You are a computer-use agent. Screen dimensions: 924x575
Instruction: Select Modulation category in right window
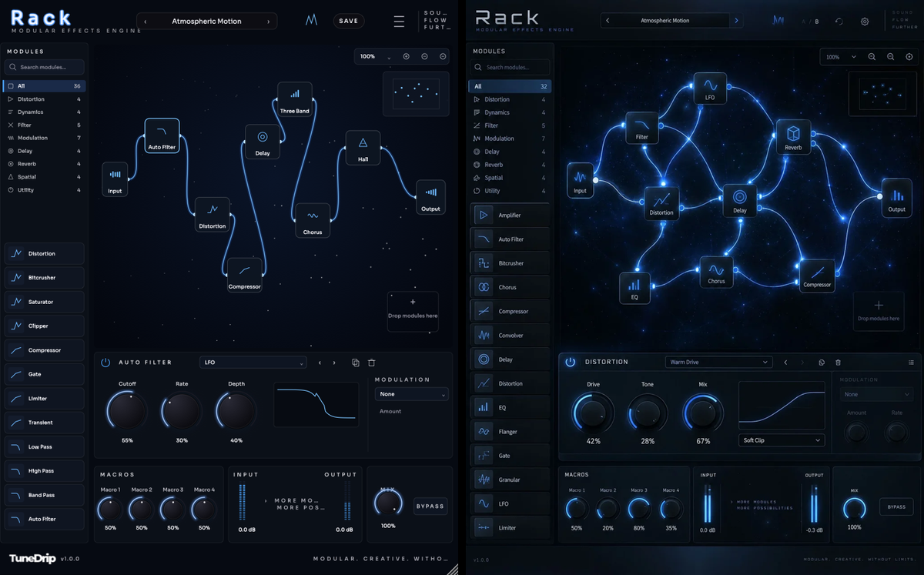510,139
